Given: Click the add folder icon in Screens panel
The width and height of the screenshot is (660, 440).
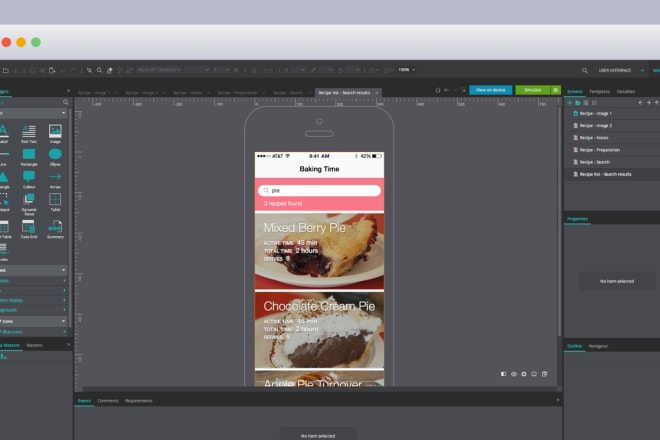Looking at the screenshot, I should pos(578,103).
